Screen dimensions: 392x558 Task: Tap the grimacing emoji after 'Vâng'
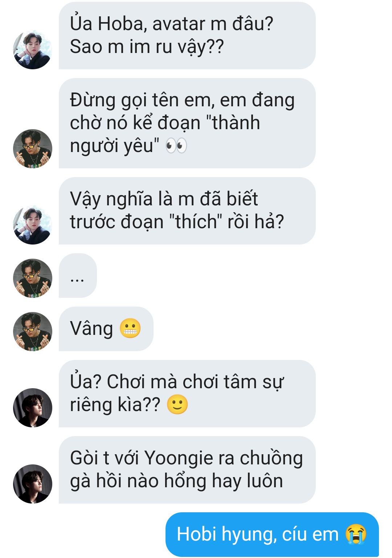[130, 328]
